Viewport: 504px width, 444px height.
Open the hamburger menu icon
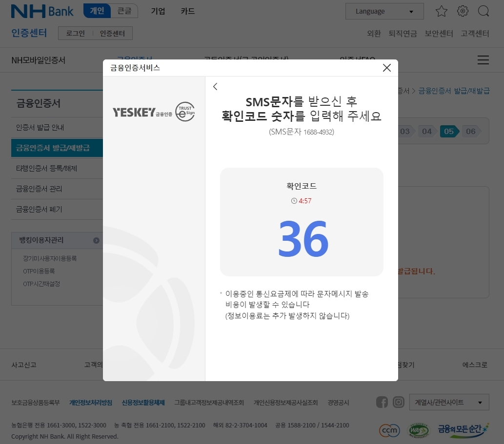tap(483, 60)
